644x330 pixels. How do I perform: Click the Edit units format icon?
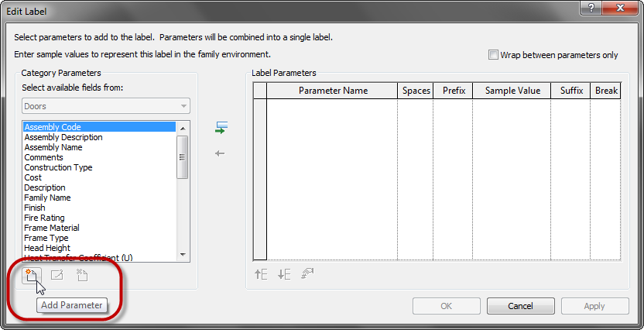pyautogui.click(x=307, y=274)
